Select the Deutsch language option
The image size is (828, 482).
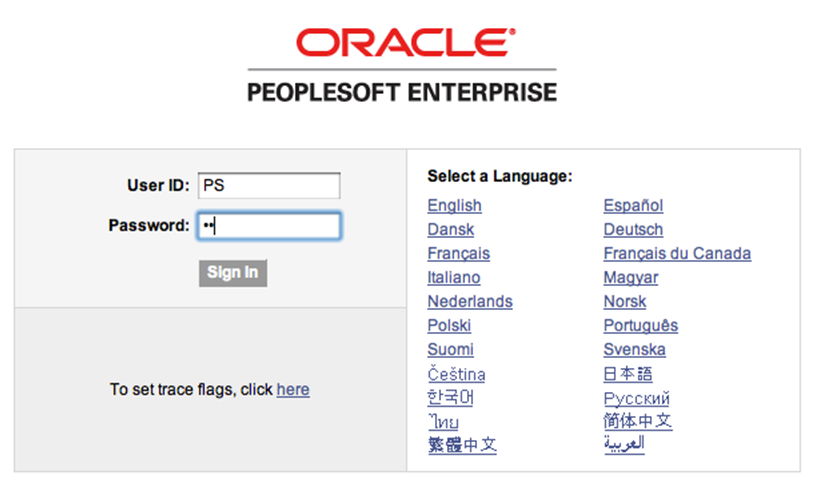[x=633, y=230]
